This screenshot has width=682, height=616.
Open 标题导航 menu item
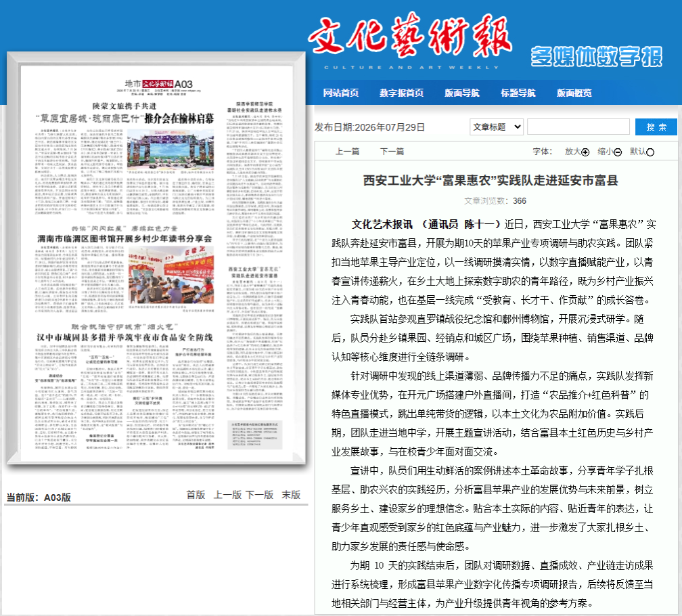518,93
